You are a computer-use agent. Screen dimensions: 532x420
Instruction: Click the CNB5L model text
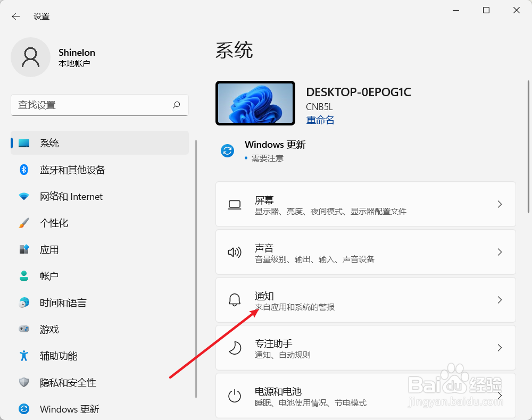319,107
